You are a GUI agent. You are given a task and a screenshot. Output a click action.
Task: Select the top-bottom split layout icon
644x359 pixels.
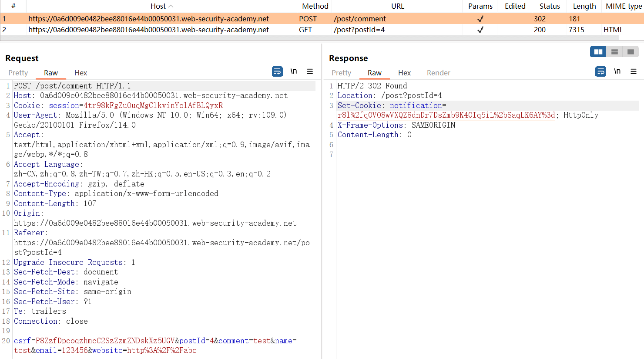coord(614,52)
